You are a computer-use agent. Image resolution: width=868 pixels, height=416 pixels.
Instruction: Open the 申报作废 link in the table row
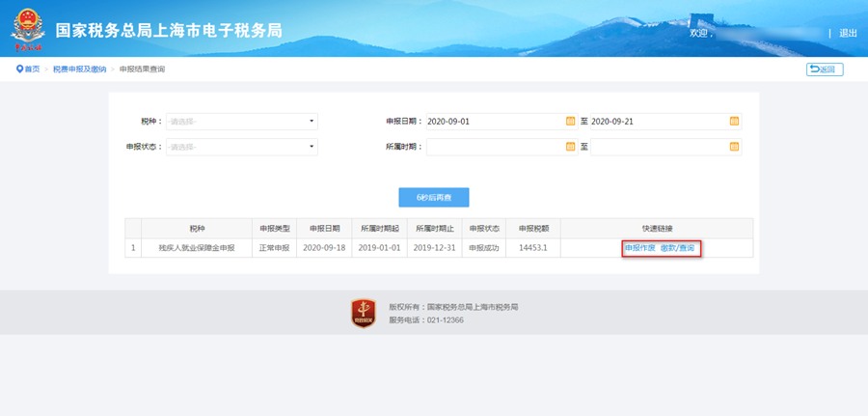tap(639, 248)
